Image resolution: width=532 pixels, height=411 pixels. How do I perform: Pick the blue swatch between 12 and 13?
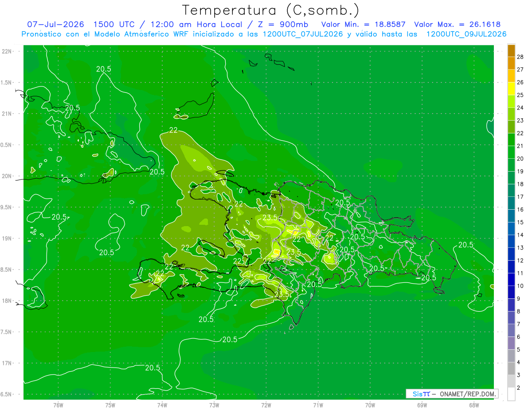(x=511, y=254)
